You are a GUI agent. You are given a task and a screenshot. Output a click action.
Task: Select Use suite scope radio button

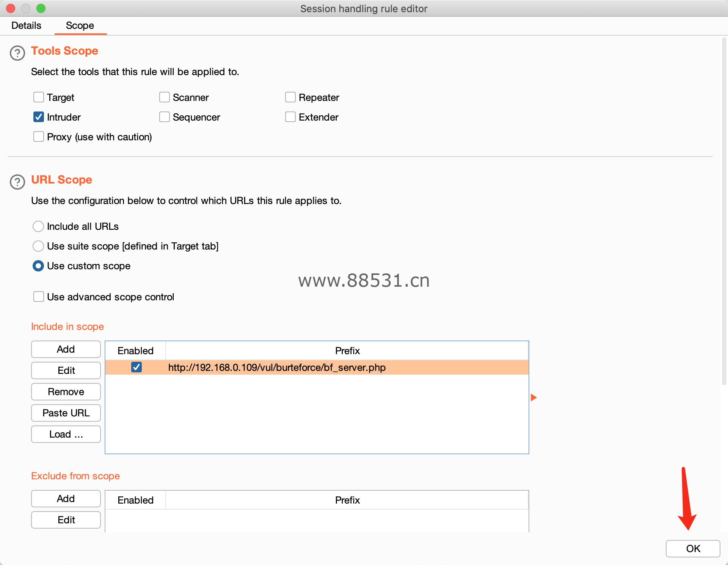38,246
